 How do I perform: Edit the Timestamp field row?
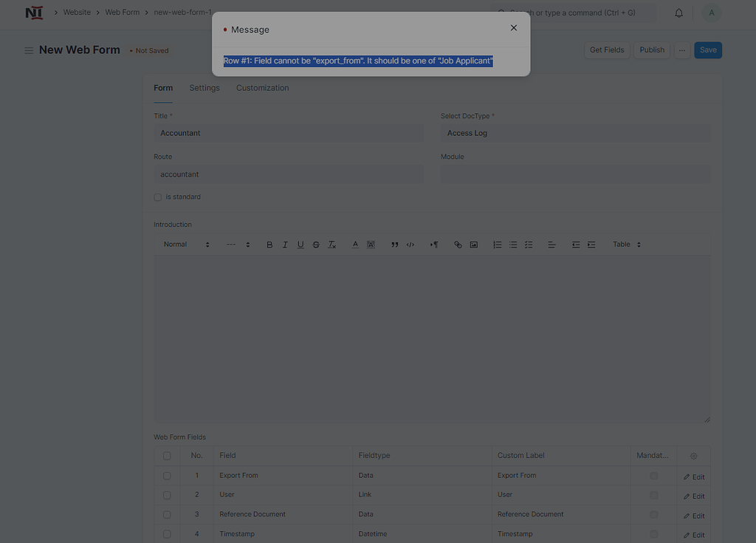pyautogui.click(x=693, y=534)
